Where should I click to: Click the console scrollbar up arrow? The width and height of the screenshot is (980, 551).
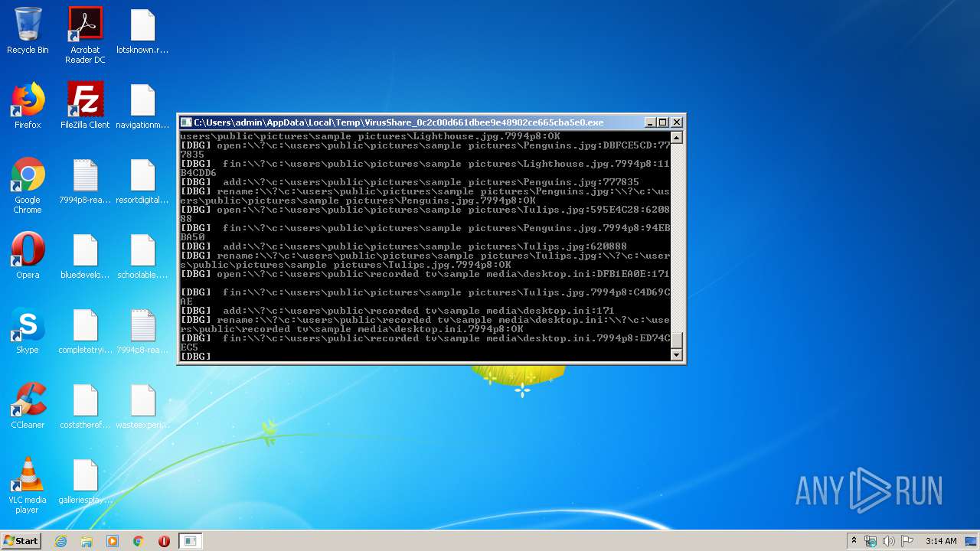point(676,137)
